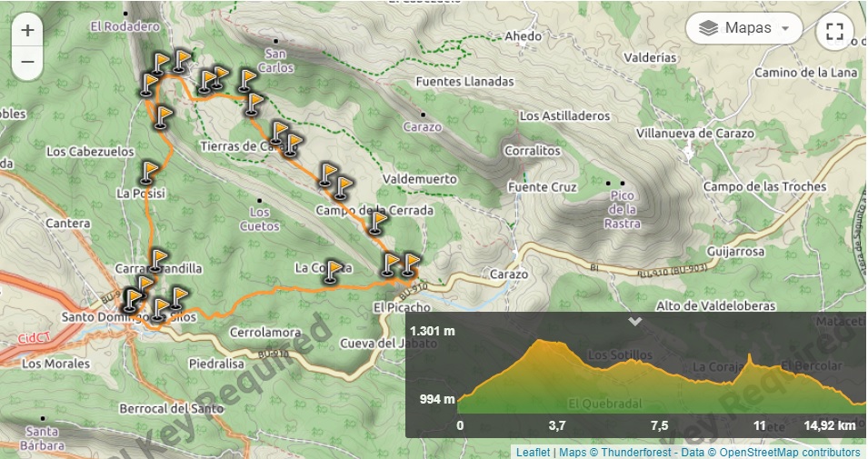Collapse the elevation profile panel chevron
868x459 pixels.
click(x=635, y=321)
